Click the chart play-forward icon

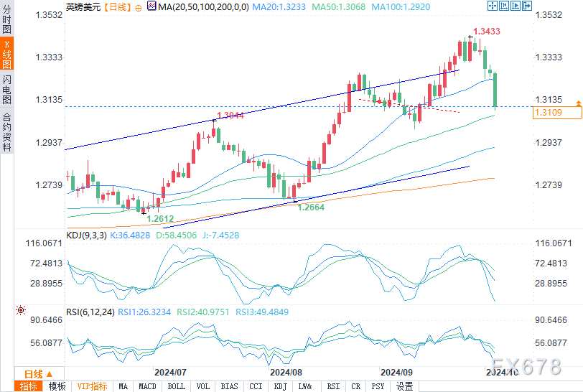coord(516,6)
